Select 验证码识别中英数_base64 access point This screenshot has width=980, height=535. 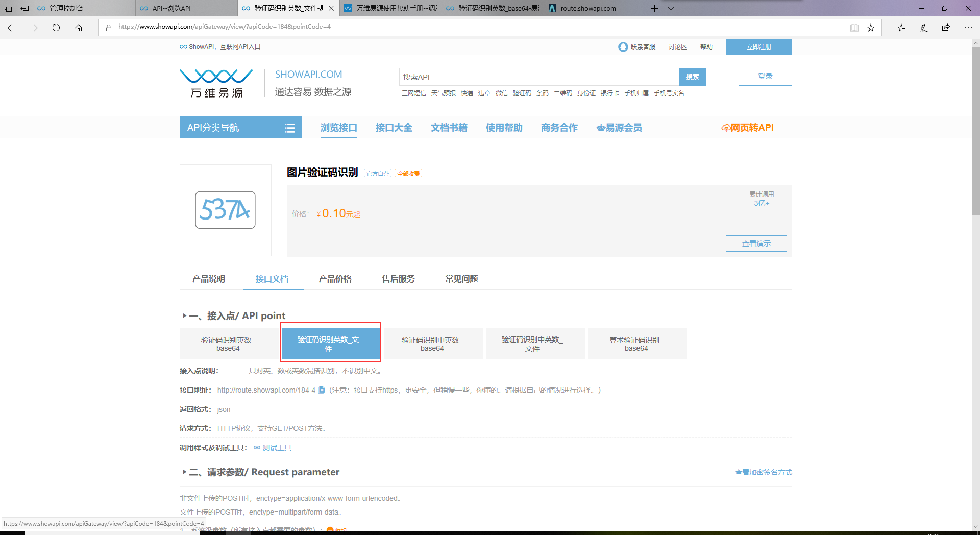click(433, 344)
